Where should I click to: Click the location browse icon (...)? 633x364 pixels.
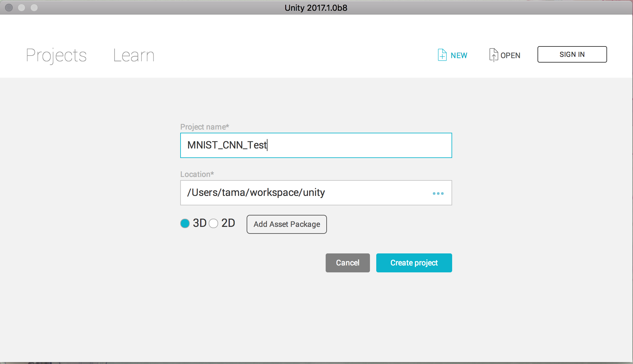coord(438,192)
